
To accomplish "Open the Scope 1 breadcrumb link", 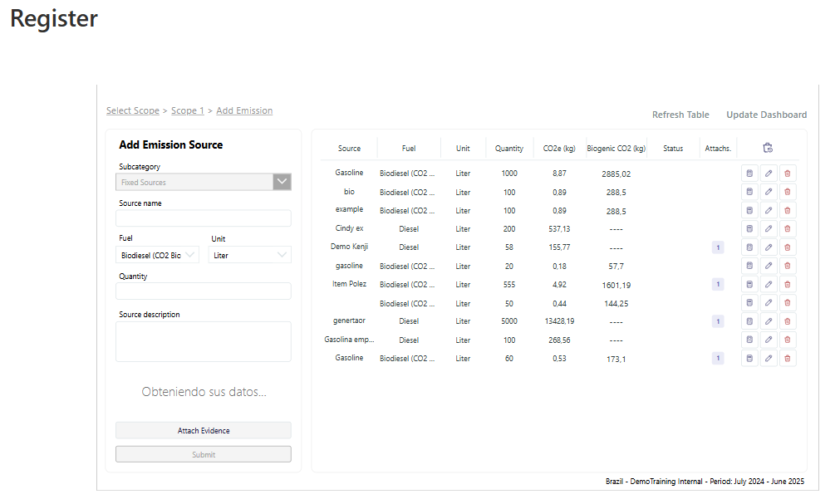I will coord(188,110).
